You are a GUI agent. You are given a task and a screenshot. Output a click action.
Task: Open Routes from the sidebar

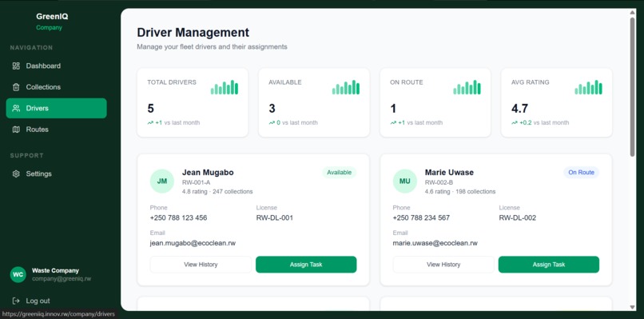56,130
